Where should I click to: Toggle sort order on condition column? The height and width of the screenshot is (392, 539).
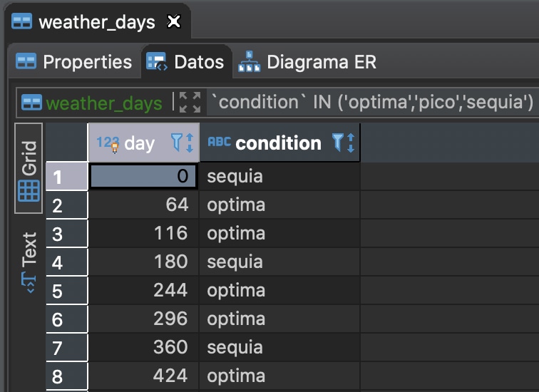(x=351, y=143)
